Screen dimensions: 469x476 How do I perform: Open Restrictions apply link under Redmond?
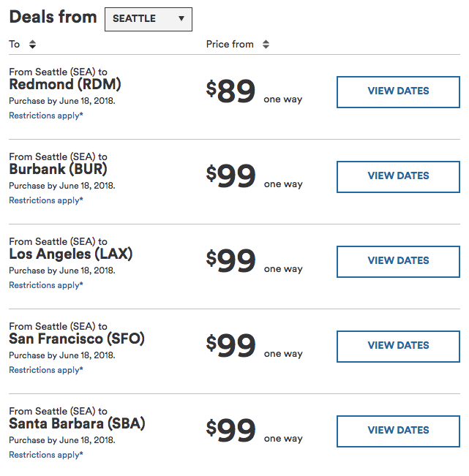tap(46, 116)
